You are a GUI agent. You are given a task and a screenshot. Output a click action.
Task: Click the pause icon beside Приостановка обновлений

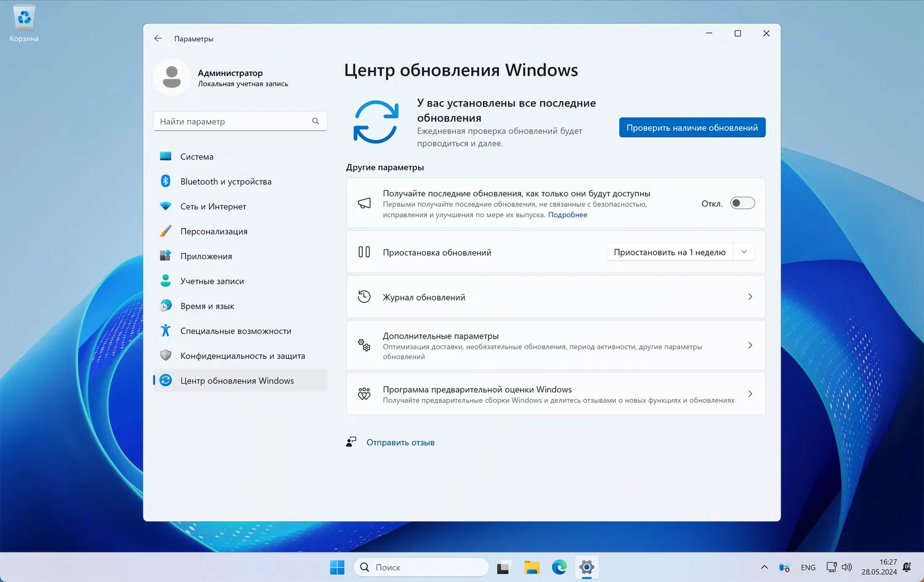[365, 252]
